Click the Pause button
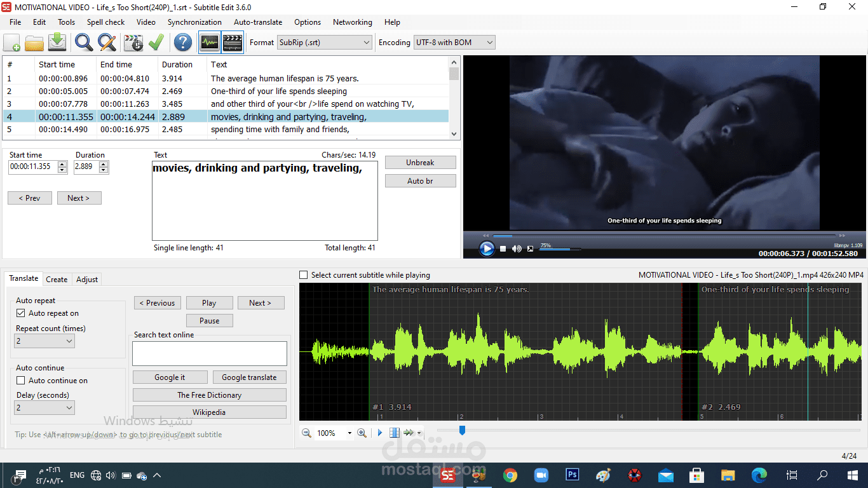868x488 pixels. click(x=210, y=321)
